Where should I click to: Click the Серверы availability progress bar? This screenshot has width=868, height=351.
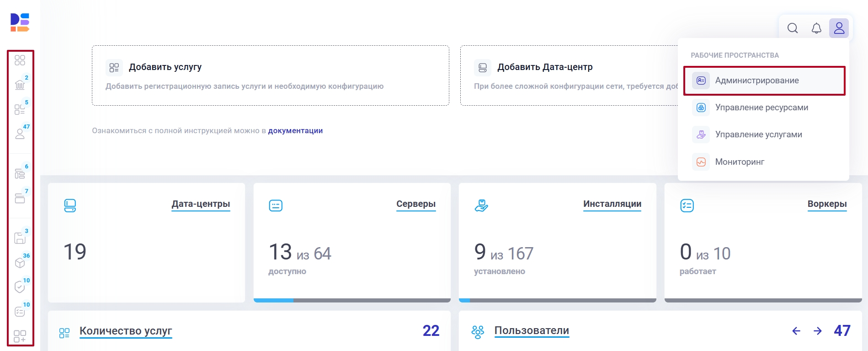[x=352, y=300]
